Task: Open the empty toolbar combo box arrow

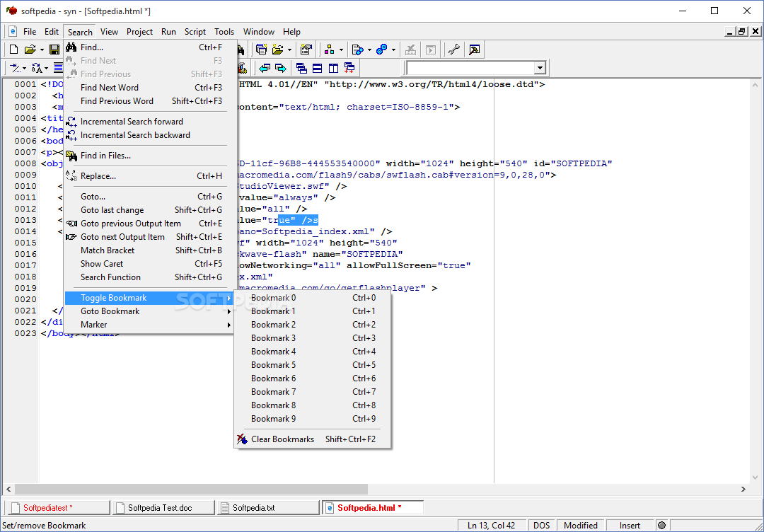Action: (539, 68)
